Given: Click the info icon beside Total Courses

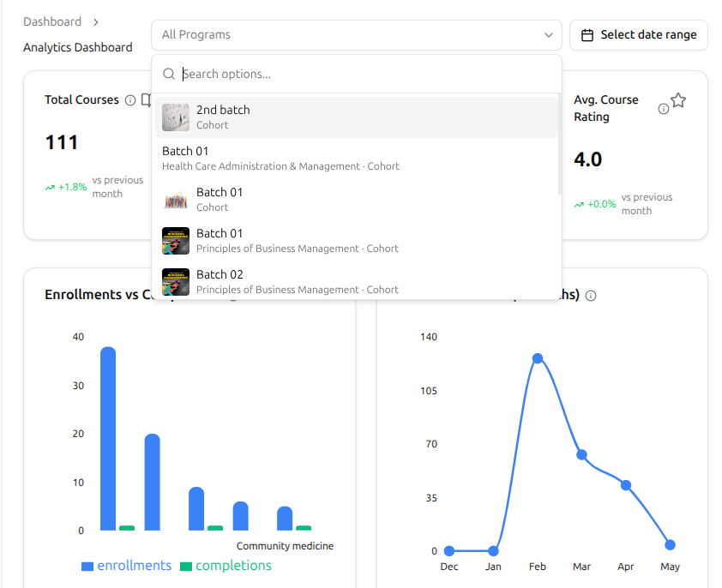Looking at the screenshot, I should [130, 100].
